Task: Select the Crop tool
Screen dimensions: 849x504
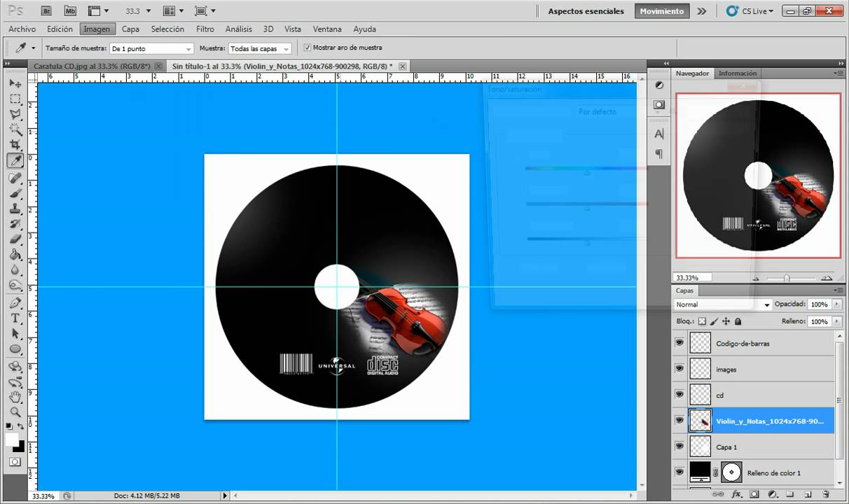Action: coord(15,145)
